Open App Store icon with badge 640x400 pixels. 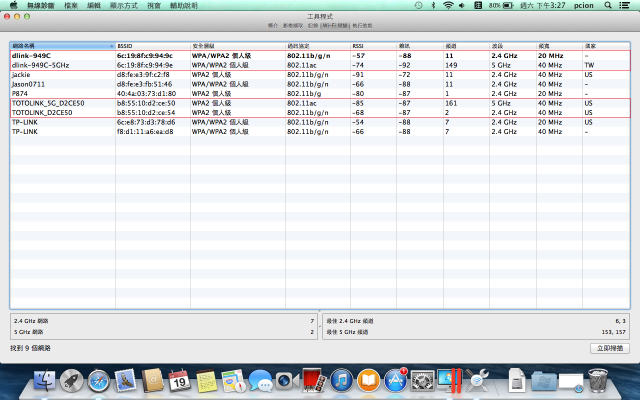(x=395, y=380)
